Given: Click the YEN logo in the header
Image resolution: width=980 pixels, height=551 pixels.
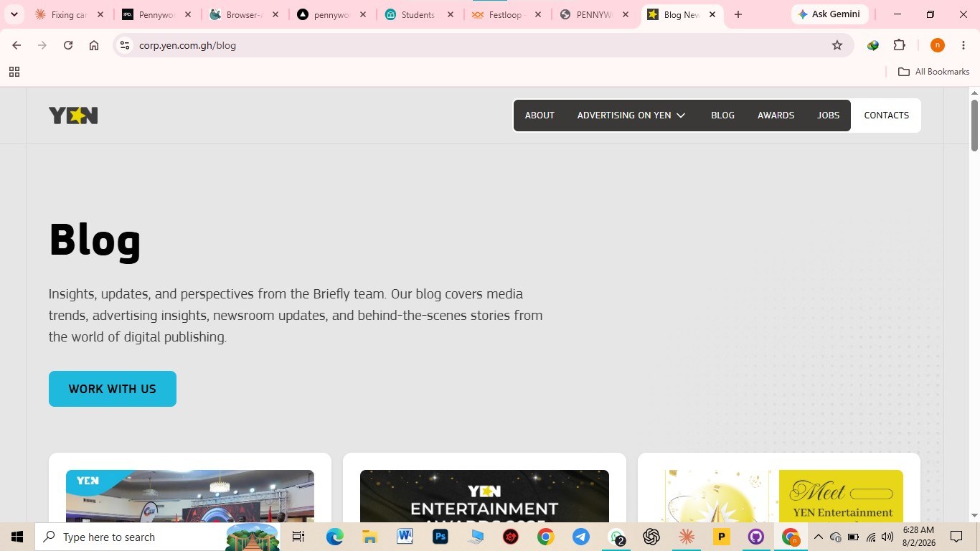Looking at the screenshot, I should pyautogui.click(x=73, y=116).
